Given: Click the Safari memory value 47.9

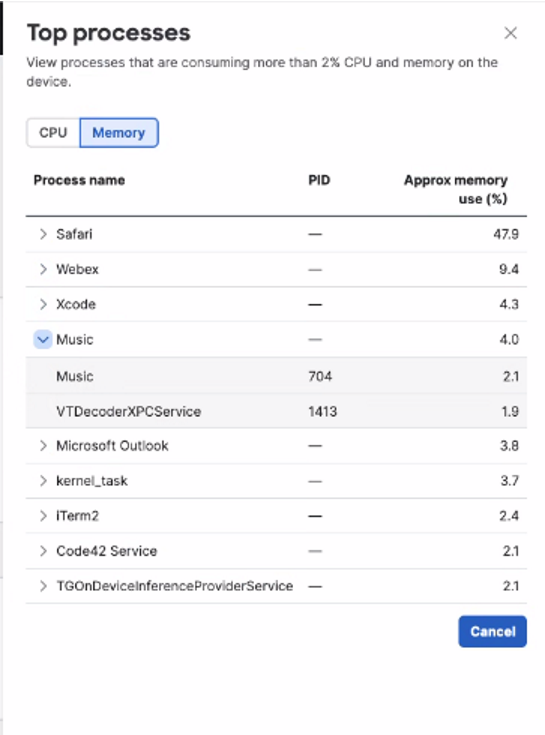Looking at the screenshot, I should [506, 234].
